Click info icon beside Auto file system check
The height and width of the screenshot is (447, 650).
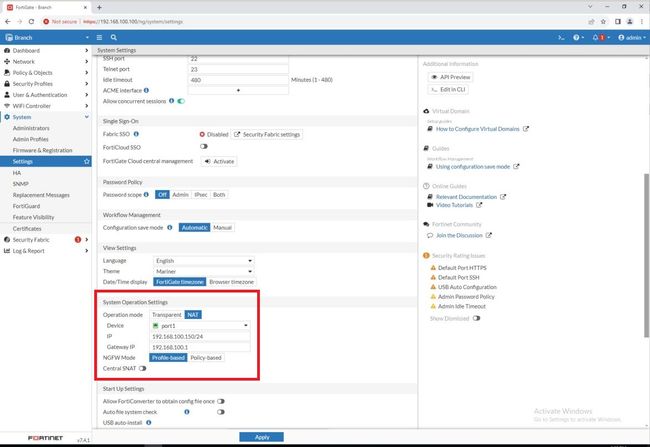click(x=187, y=412)
